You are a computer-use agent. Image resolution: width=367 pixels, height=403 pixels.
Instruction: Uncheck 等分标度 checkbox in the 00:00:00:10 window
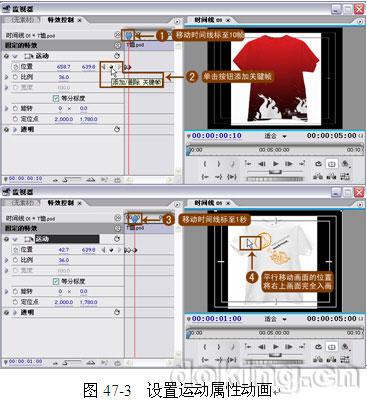click(56, 98)
